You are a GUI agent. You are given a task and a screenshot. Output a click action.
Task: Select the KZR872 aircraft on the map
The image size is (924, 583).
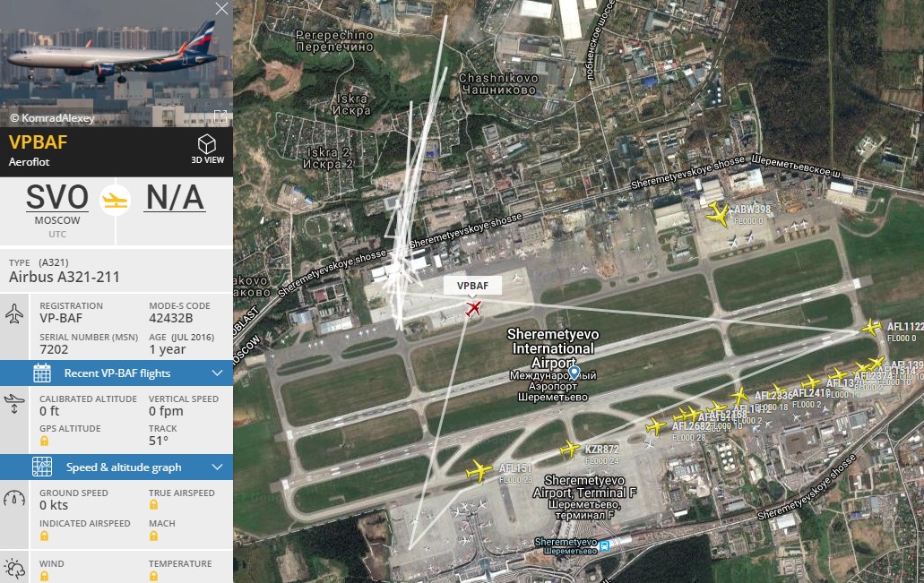pyautogui.click(x=570, y=450)
